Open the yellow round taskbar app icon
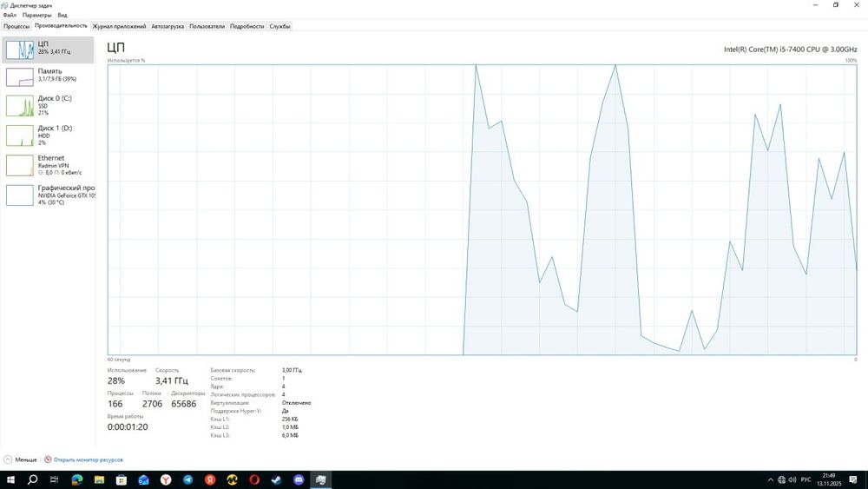 [232, 480]
